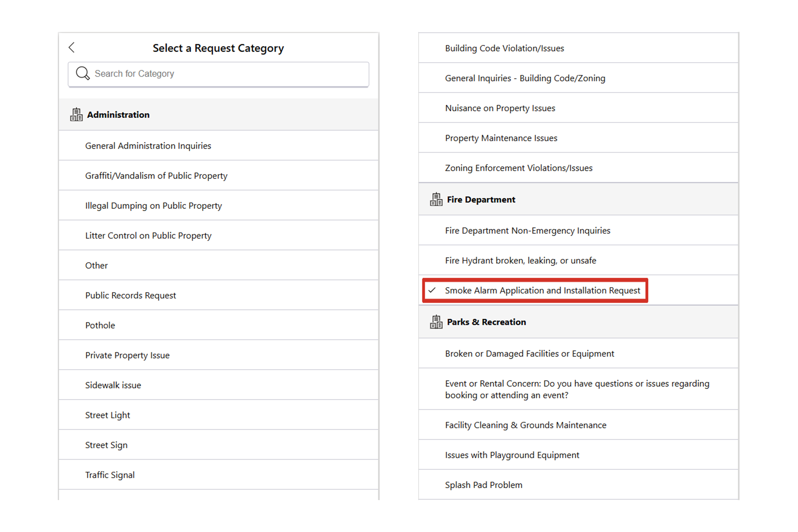Choose Public Records Request

point(131,295)
